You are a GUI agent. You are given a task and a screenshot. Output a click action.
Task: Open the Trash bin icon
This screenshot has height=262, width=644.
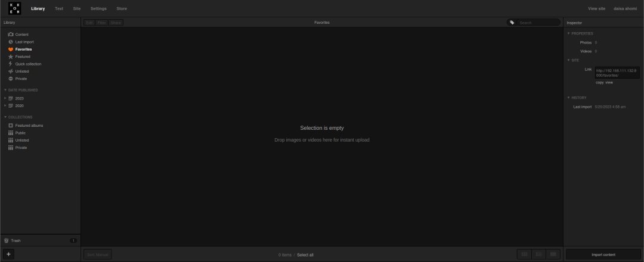click(x=6, y=241)
